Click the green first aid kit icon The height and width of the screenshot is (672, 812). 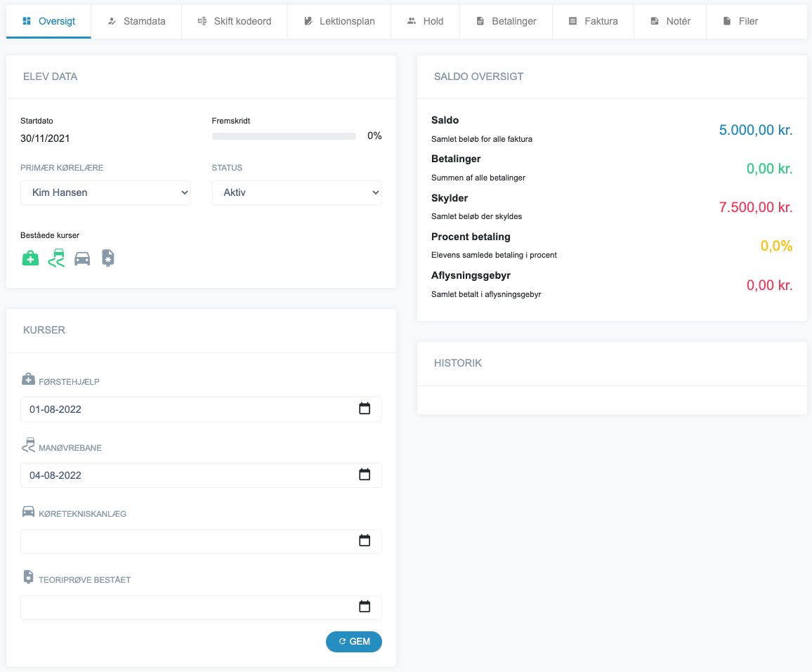tap(30, 258)
